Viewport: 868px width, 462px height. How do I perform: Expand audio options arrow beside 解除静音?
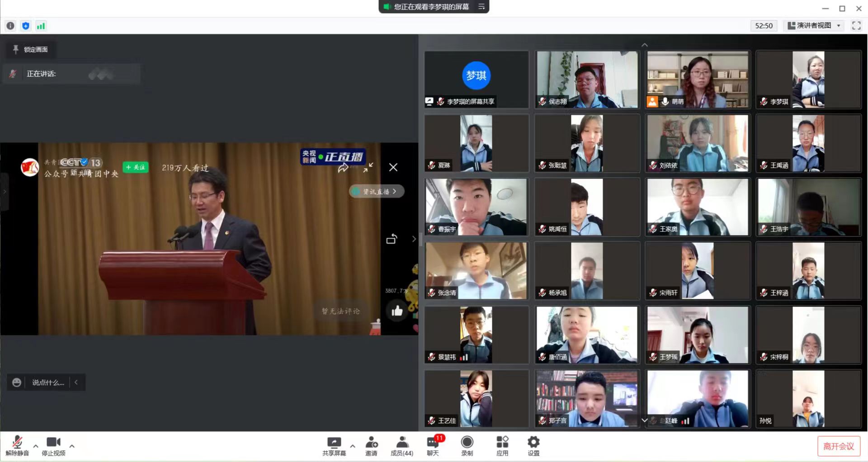point(36,446)
